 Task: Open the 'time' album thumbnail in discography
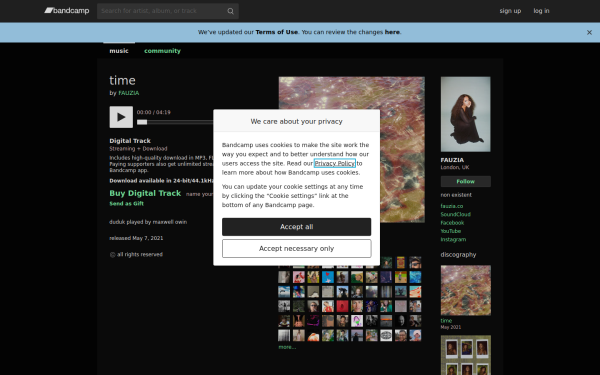point(466,290)
